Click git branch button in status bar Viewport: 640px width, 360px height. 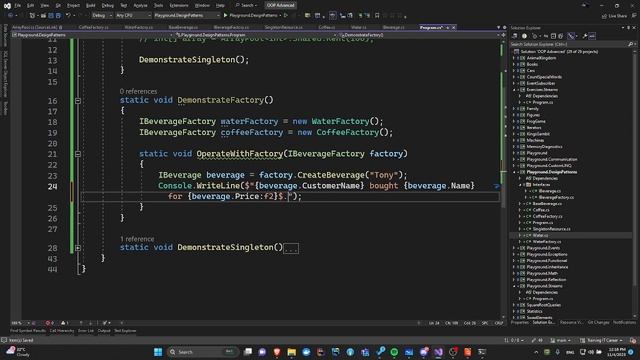click(x=560, y=340)
